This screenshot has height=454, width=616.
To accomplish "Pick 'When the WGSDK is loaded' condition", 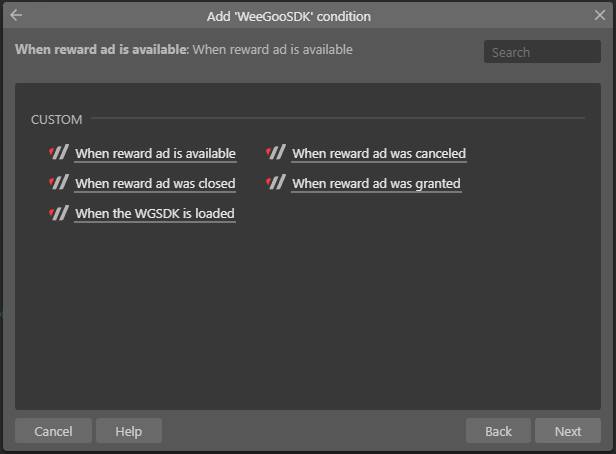I will coord(155,214).
